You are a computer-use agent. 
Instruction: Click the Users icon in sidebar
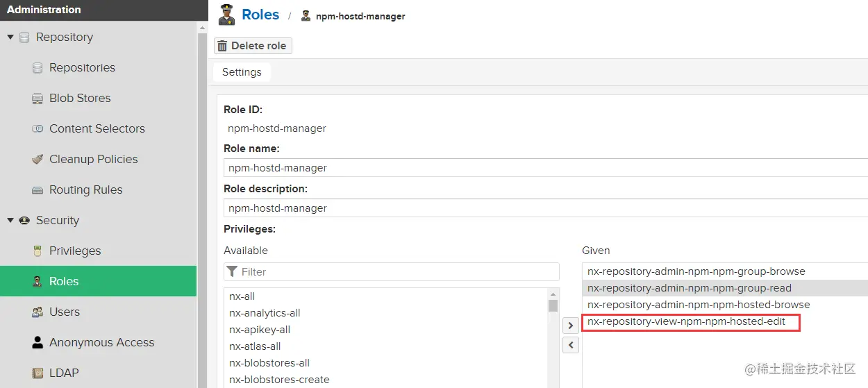(37, 312)
